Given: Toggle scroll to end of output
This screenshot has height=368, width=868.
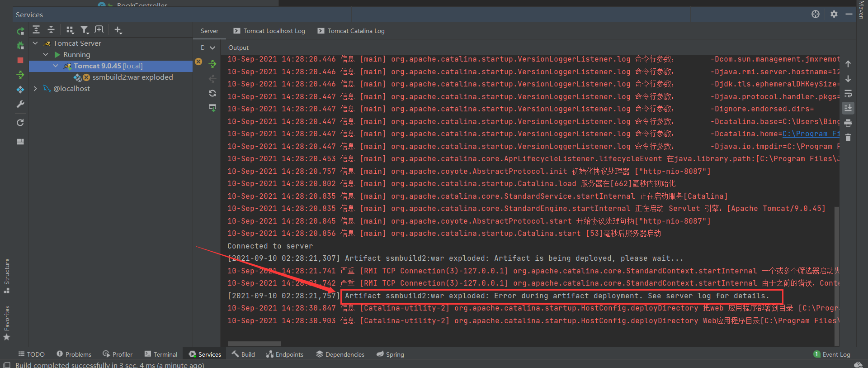Looking at the screenshot, I should point(848,108).
